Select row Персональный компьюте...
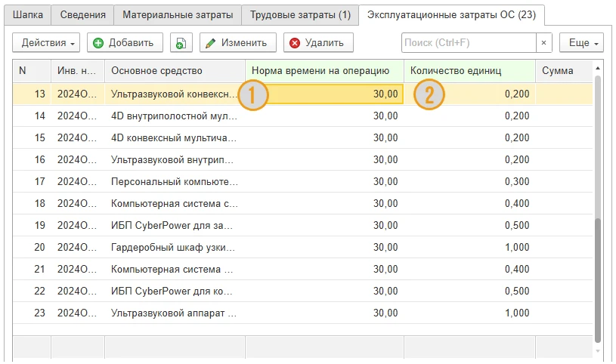Viewport: 616px width, 364px height. 302,182
